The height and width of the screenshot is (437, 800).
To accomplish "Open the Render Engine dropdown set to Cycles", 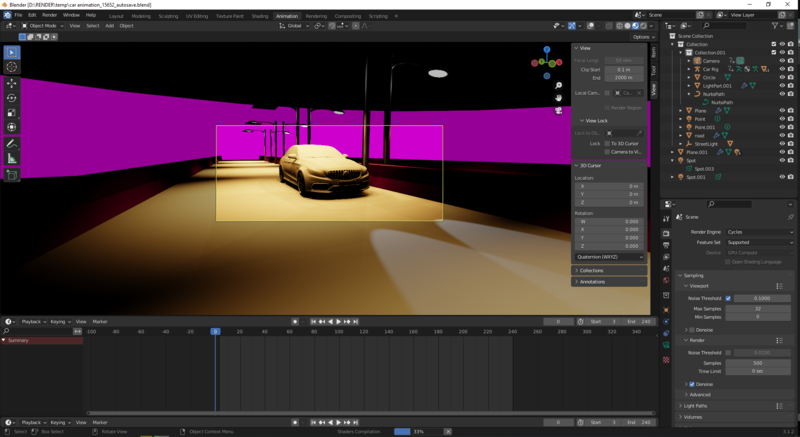I will (758, 231).
